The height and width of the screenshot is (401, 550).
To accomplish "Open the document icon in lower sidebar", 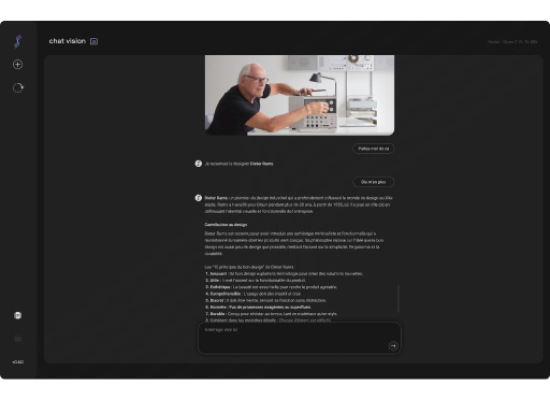I will coord(18,315).
